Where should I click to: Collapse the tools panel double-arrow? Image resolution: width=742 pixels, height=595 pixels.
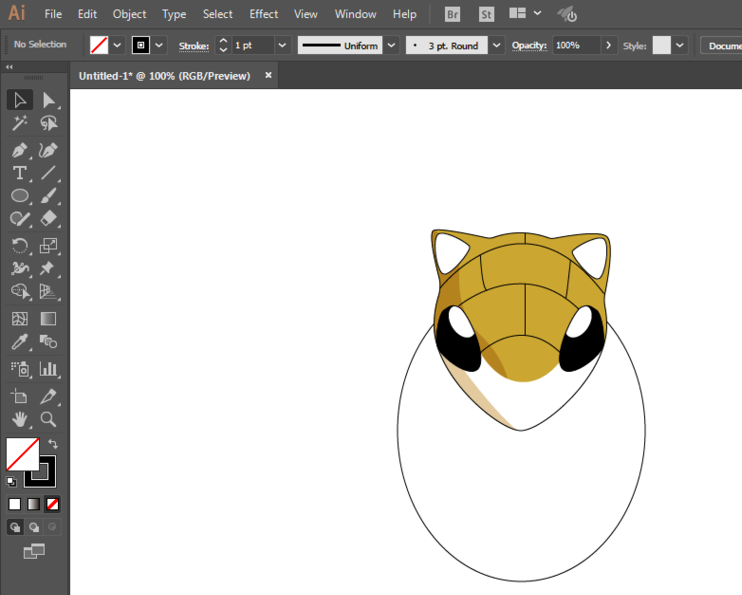[x=9, y=67]
